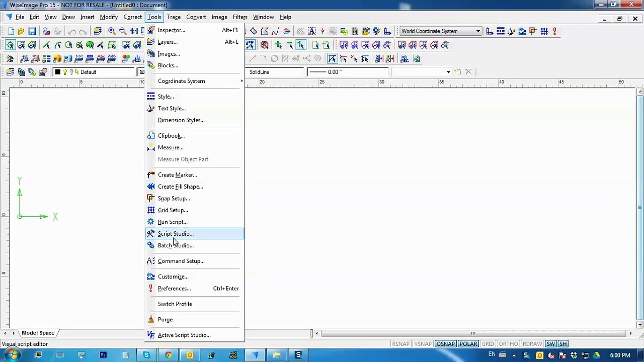The height and width of the screenshot is (362, 644).
Task: Enable ORTHO mode in status bar
Action: 508,344
